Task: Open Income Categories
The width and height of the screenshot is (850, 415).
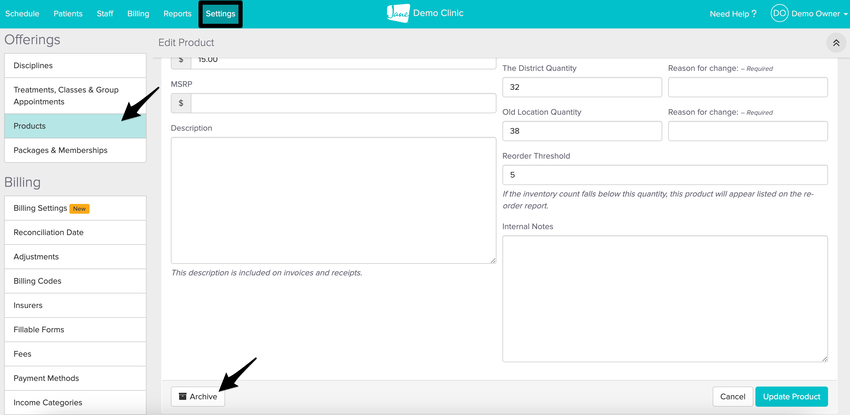Action: tap(75, 403)
